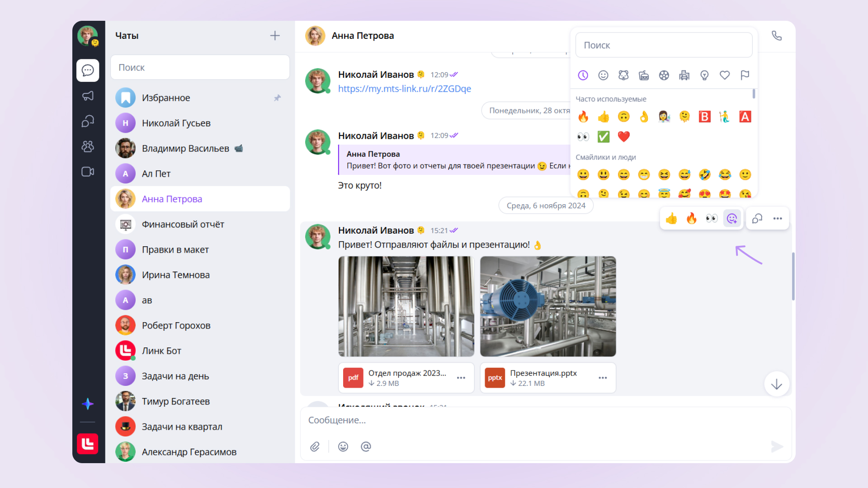Click the emoji search field
Viewport: 868px width, 488px height.
pos(664,45)
